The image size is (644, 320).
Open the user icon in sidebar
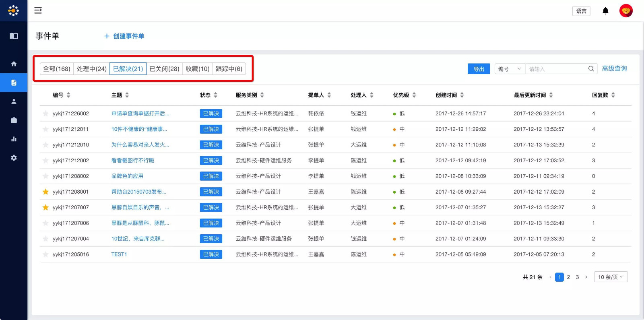point(14,101)
